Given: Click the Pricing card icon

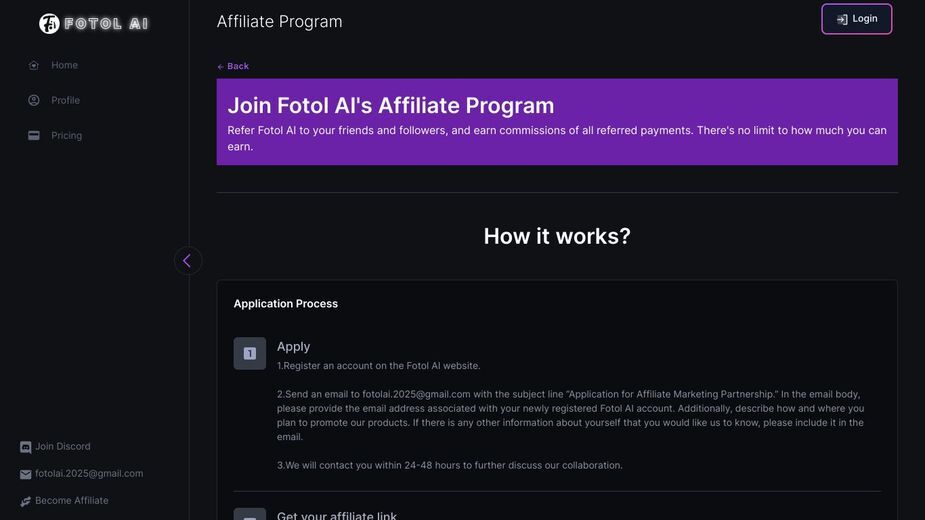Looking at the screenshot, I should (x=34, y=136).
